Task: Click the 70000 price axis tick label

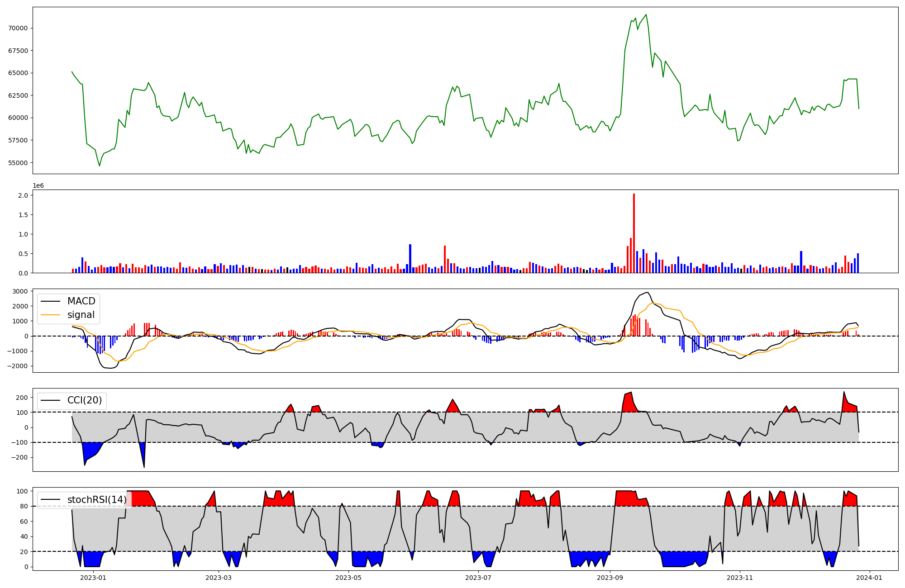Action: [18, 28]
